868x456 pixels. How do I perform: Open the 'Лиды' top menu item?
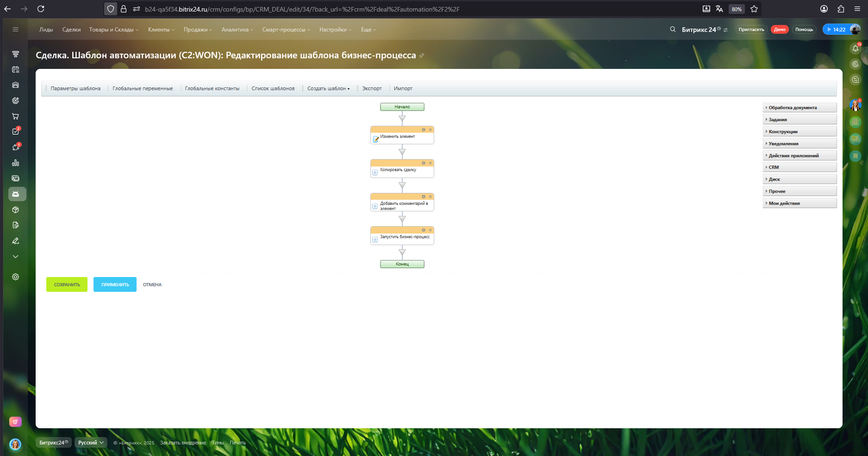46,30
